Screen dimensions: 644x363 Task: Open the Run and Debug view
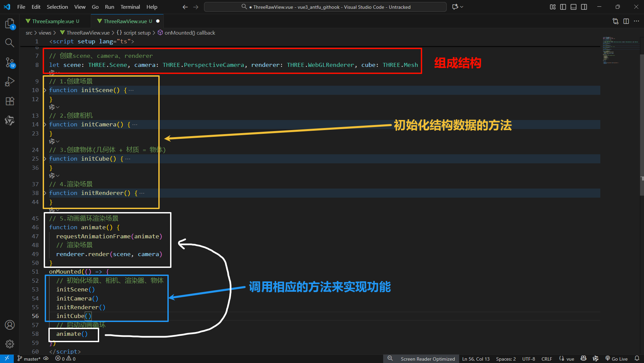10,82
